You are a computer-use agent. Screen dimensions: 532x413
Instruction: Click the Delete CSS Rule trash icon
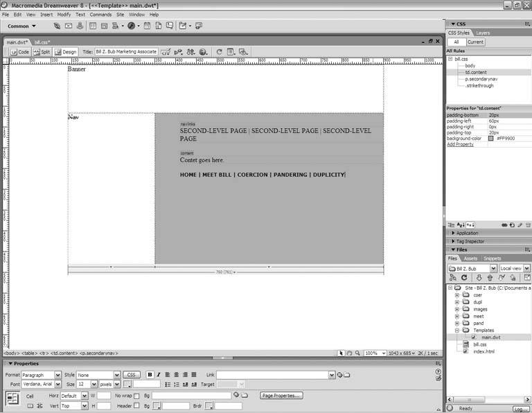tap(528, 225)
